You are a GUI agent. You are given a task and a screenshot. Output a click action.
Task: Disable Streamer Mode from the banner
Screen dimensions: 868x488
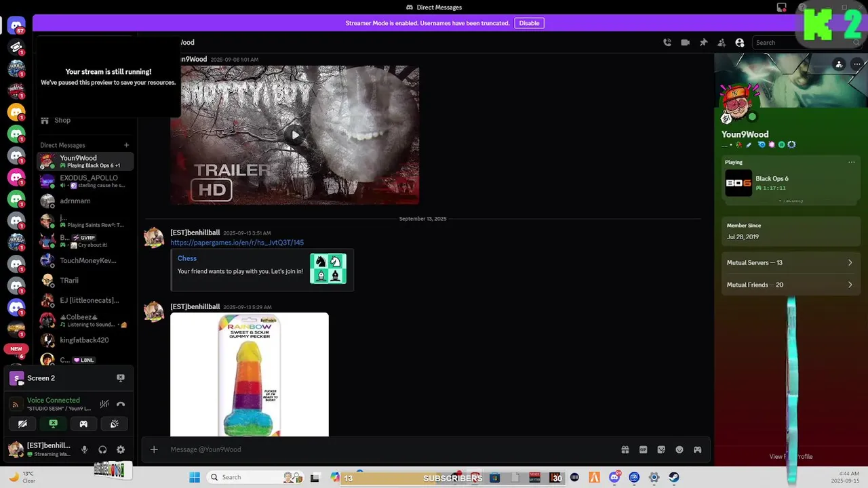(x=529, y=23)
